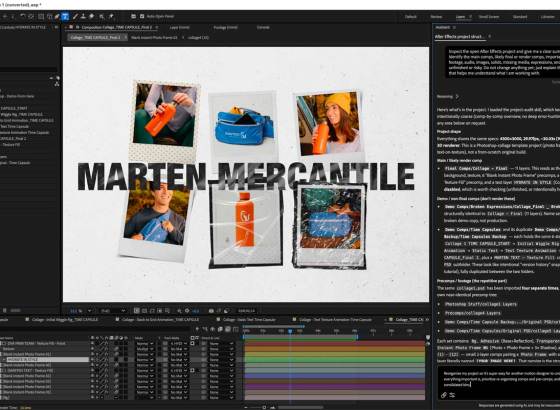Open the Mode dropdown for HYDRATE IN STYLE layer
This screenshot has height=410, width=560.
tap(145, 360)
